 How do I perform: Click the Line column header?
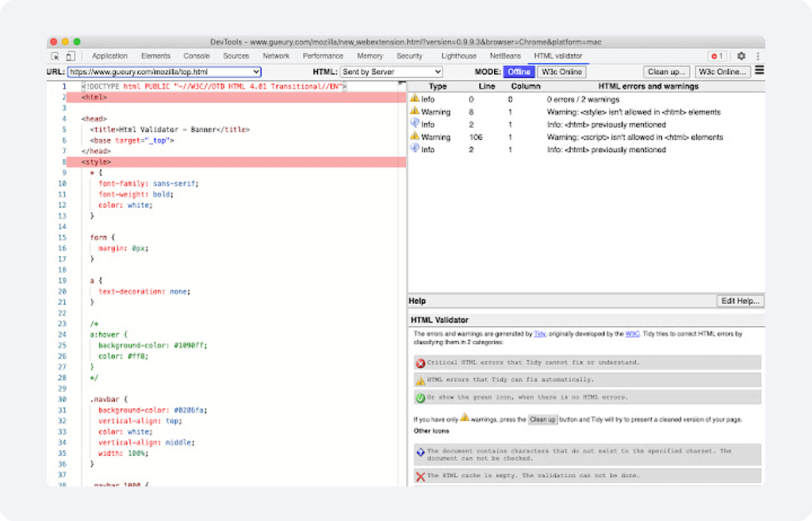tap(487, 86)
